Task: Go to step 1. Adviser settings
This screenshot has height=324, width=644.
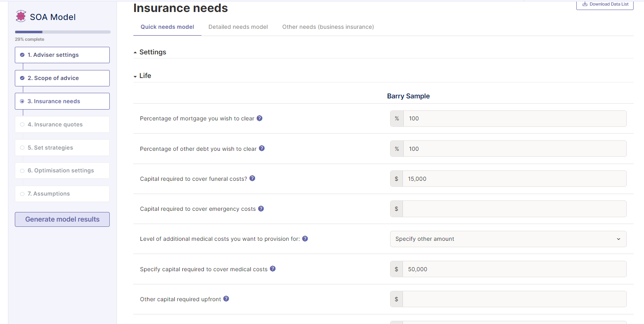Action: click(62, 55)
